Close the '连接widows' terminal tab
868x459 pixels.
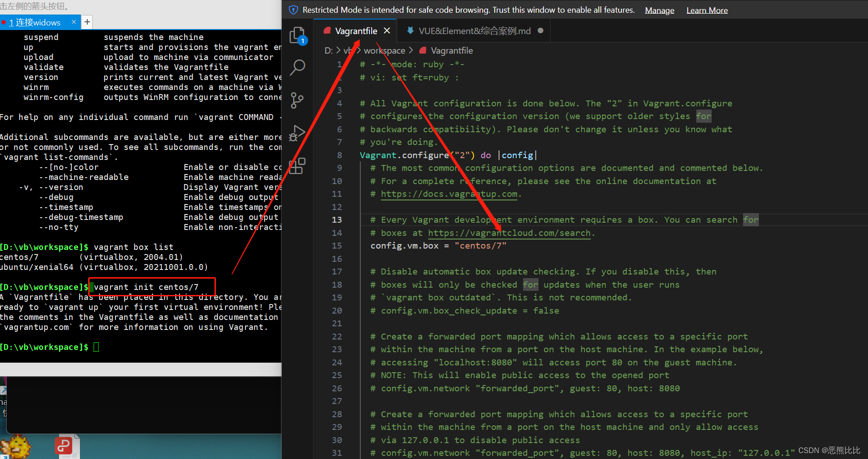pos(74,22)
